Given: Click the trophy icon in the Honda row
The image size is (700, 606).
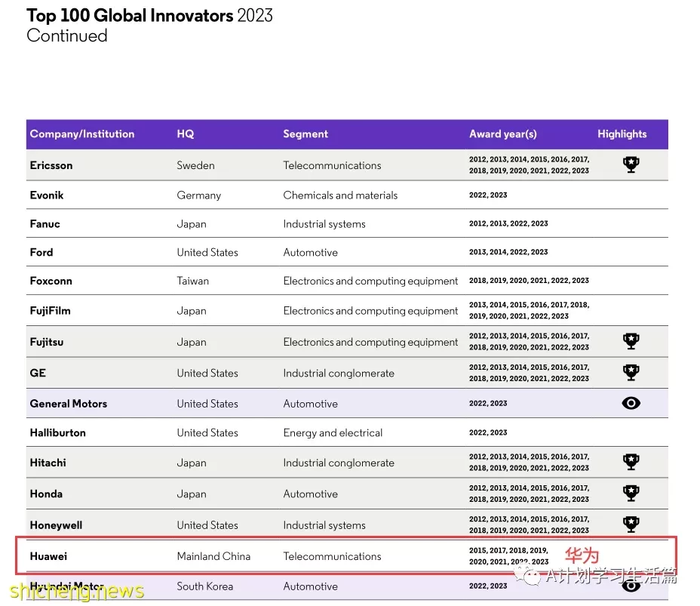Looking at the screenshot, I should [x=631, y=494].
